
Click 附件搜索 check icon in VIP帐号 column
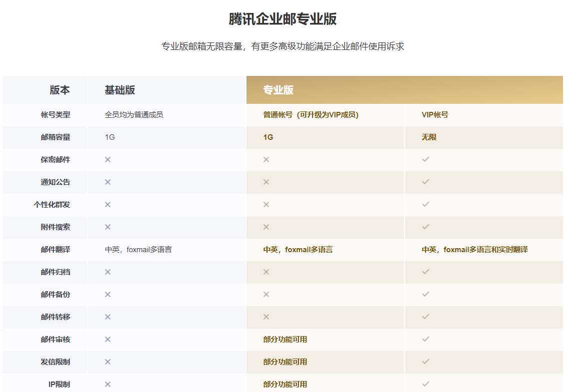[426, 227]
